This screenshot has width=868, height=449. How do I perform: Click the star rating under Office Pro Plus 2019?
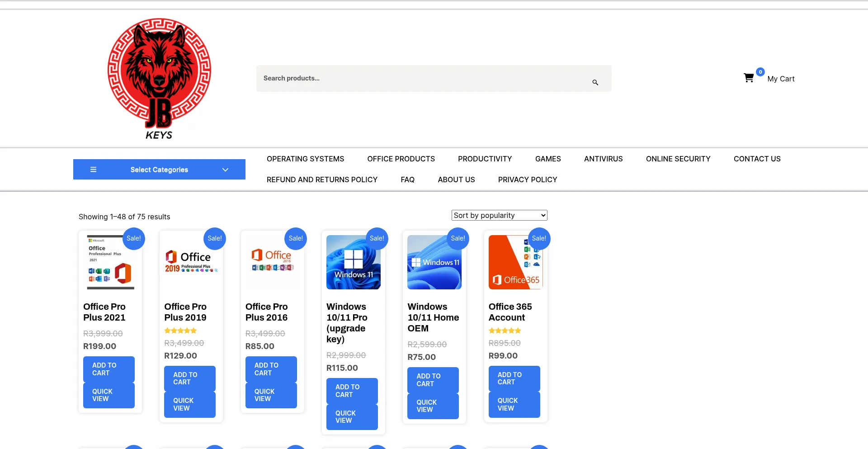point(180,331)
